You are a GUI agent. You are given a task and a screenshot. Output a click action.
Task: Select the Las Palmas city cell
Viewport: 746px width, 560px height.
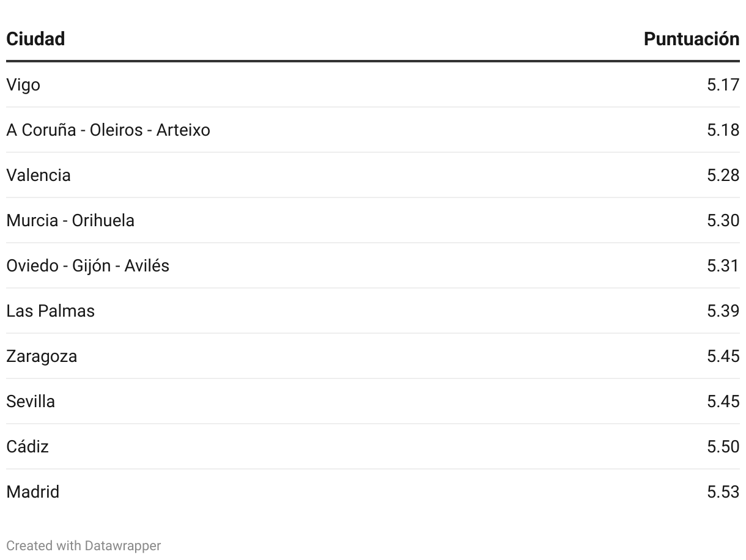click(51, 311)
